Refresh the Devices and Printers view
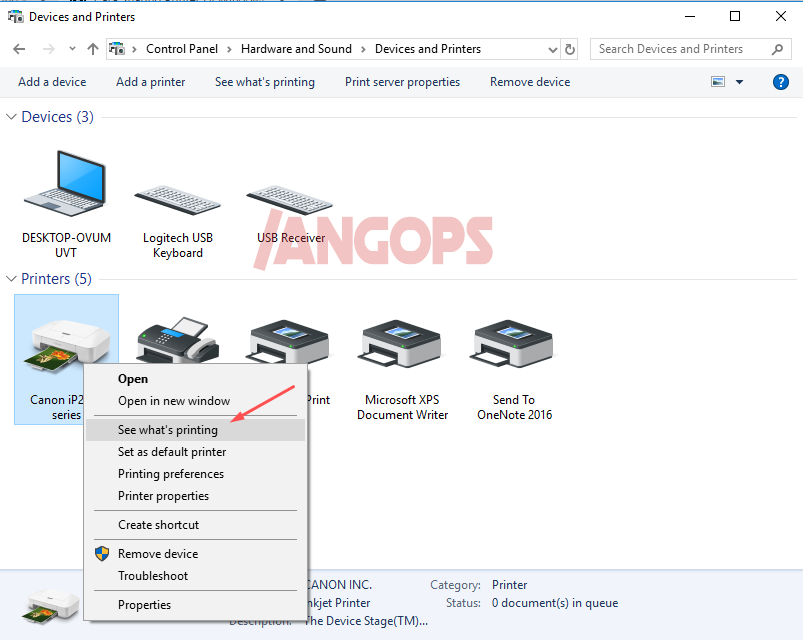 (x=569, y=49)
